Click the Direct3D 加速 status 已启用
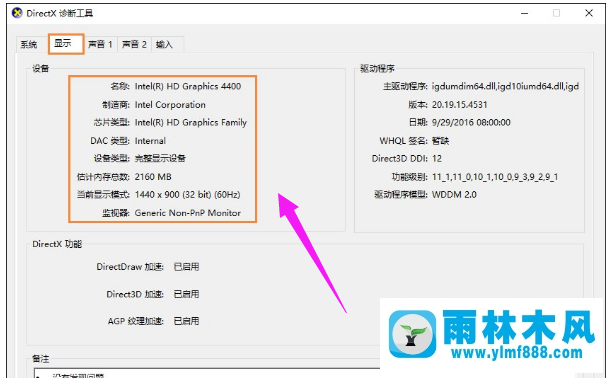This screenshot has height=378, width=608. tap(186, 294)
